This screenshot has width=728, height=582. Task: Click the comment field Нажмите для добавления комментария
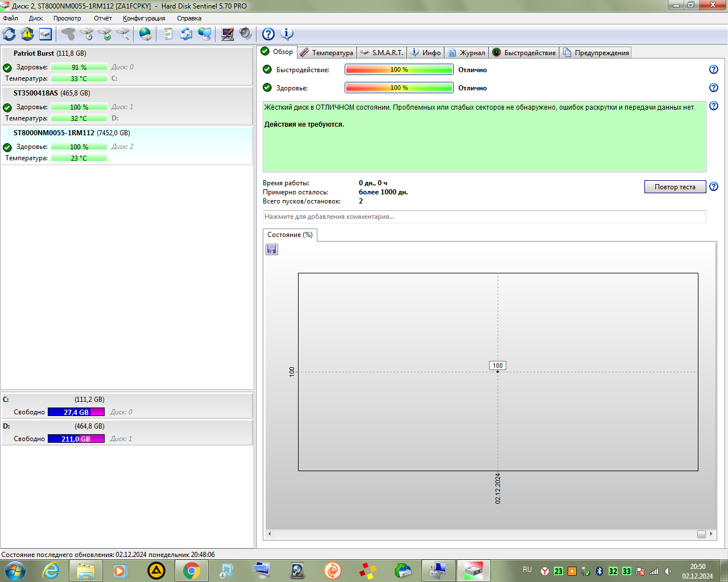pos(485,217)
